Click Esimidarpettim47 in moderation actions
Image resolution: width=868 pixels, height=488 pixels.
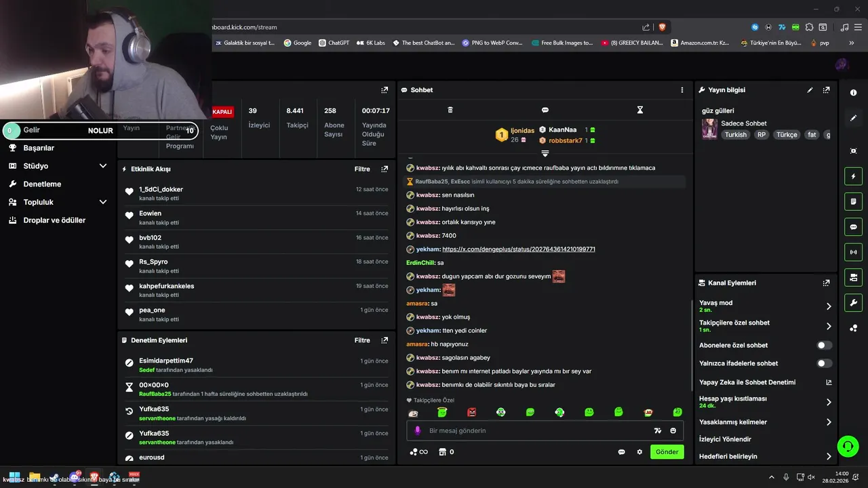click(x=166, y=361)
